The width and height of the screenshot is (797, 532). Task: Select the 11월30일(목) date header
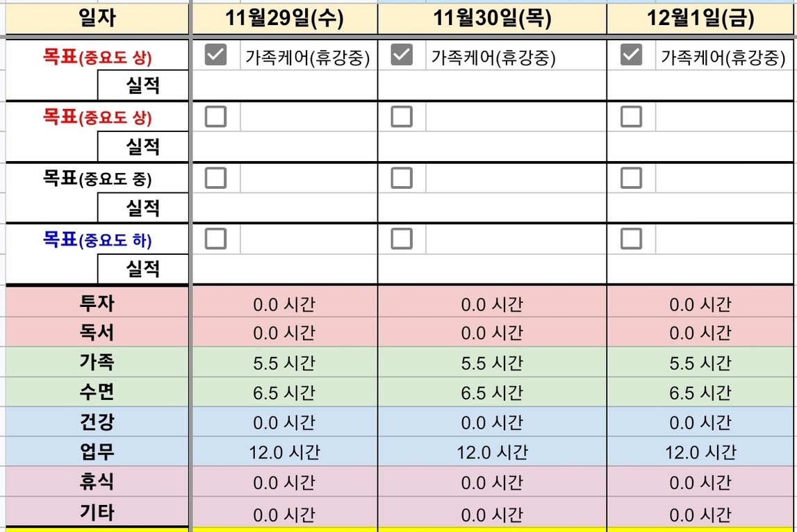492,19
